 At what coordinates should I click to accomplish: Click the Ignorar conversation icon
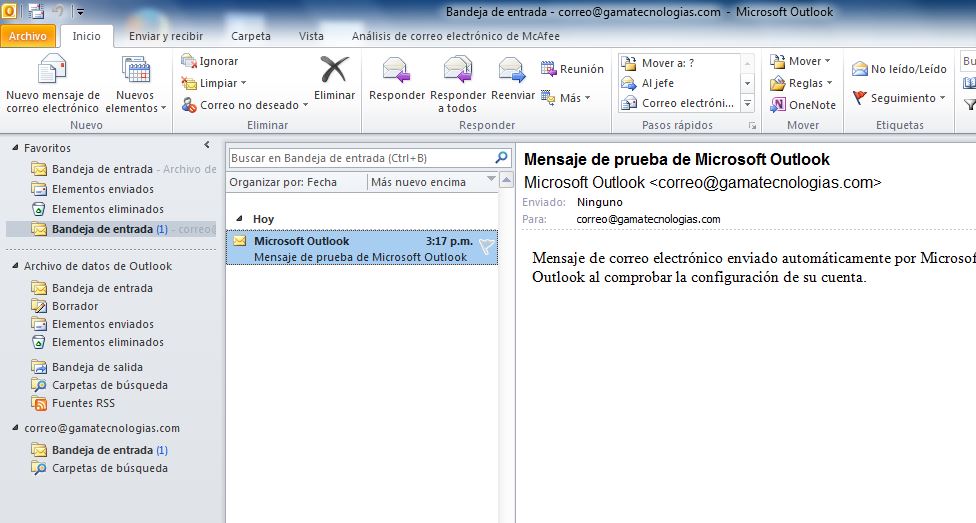coord(189,61)
